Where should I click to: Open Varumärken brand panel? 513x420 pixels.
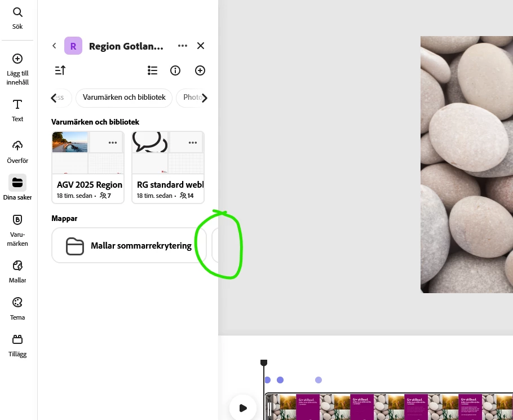[17, 230]
